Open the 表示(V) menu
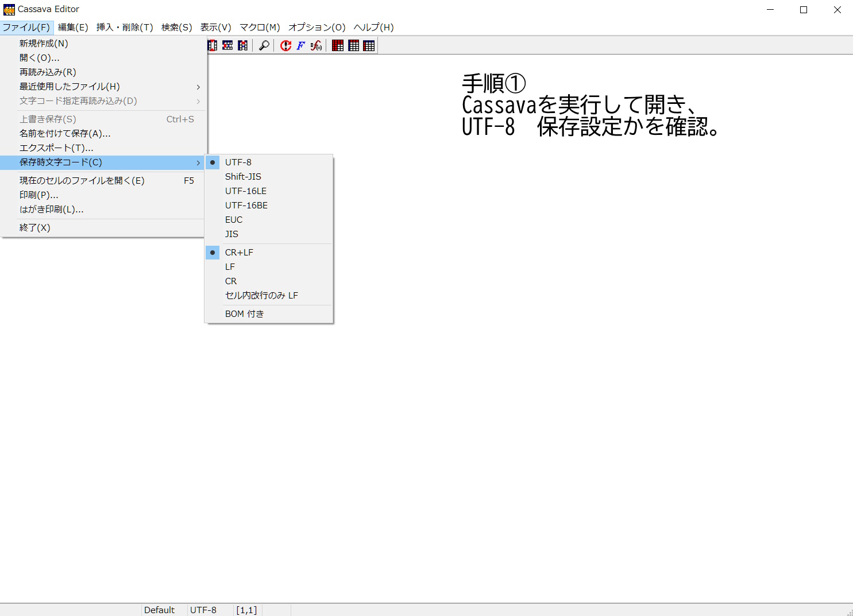The image size is (853, 616). [215, 28]
